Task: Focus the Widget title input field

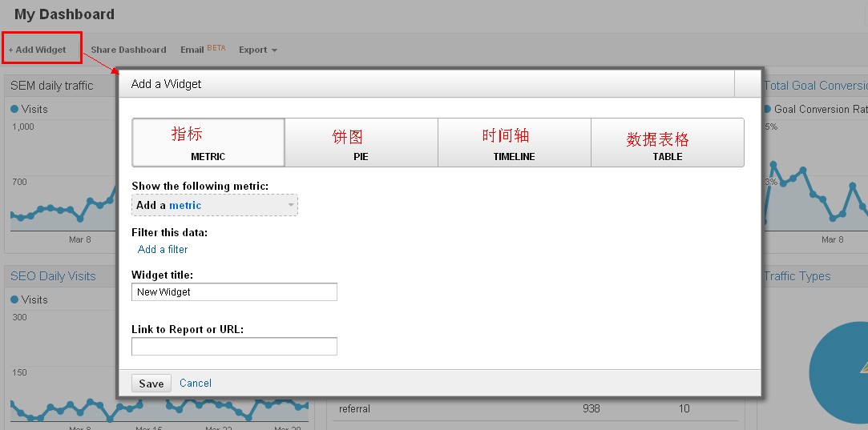Action: 234,291
